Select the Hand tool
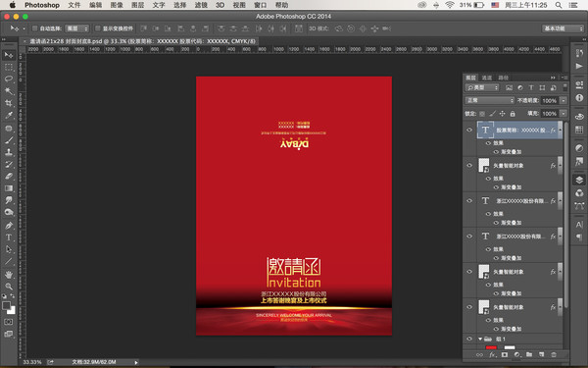 (9, 275)
